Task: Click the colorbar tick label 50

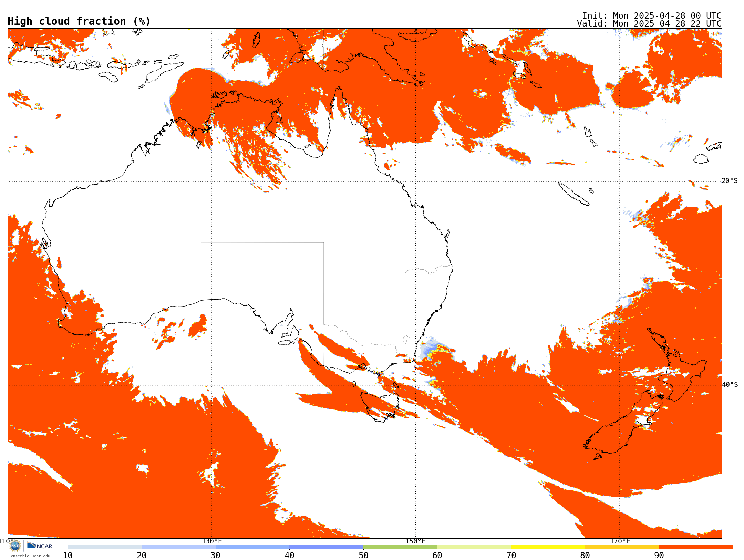Action: (363, 556)
